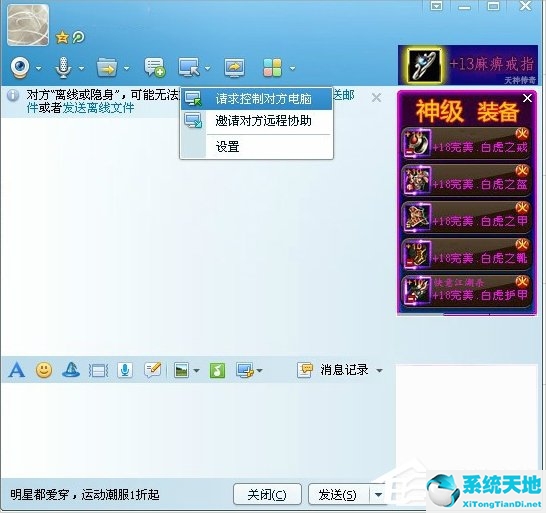This screenshot has height=513, width=546.
Task: Click the contact avatar picture
Action: [28, 25]
